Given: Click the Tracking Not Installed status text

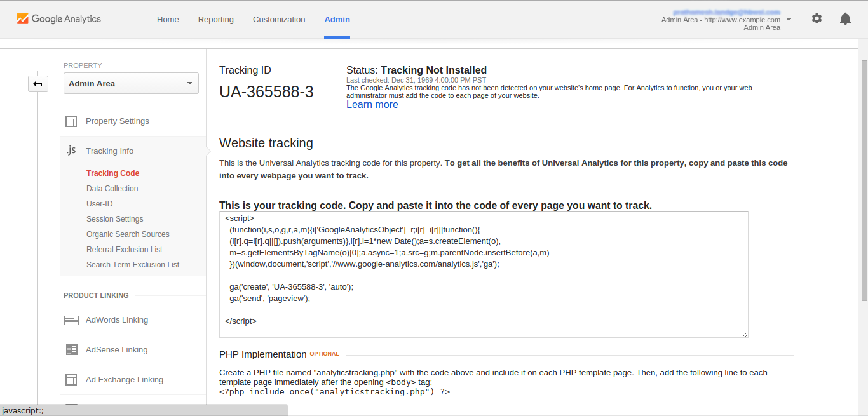Looking at the screenshot, I should tap(434, 70).
